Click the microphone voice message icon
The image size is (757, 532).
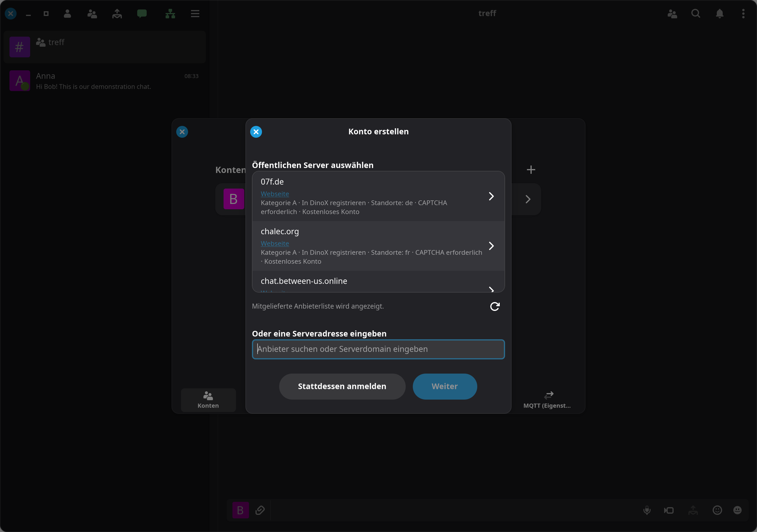pyautogui.click(x=647, y=510)
